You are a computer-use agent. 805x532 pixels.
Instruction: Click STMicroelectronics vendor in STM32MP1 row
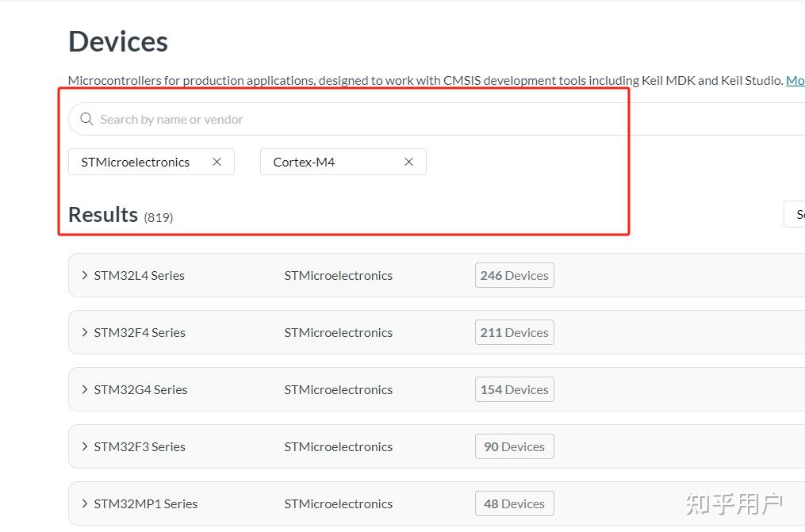coord(338,503)
